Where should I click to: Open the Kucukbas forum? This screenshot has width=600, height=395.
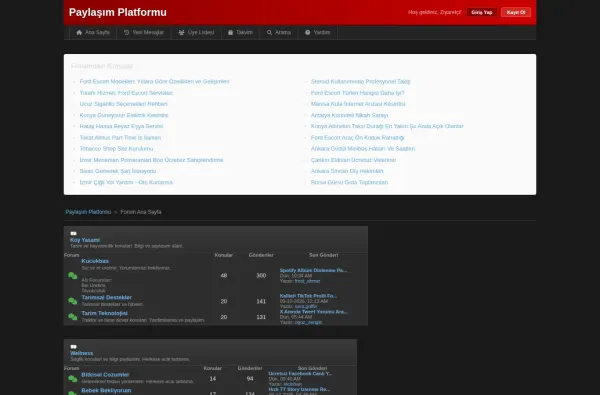click(x=95, y=261)
